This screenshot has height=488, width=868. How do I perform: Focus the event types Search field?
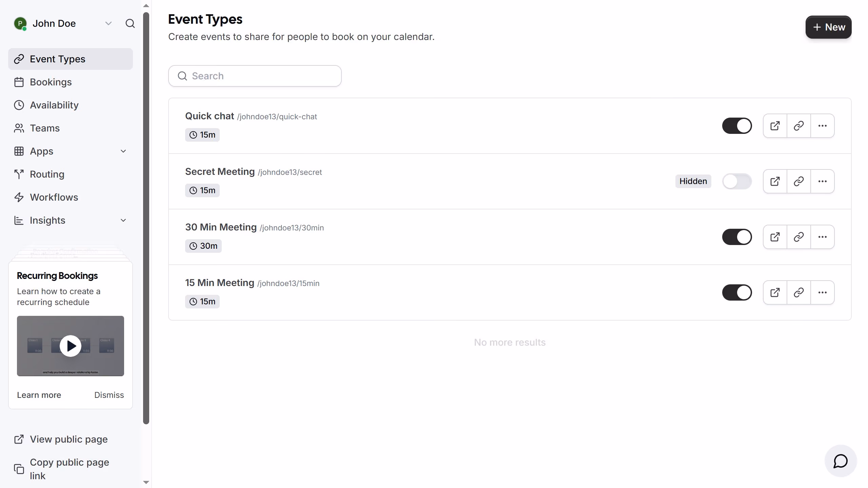click(255, 76)
